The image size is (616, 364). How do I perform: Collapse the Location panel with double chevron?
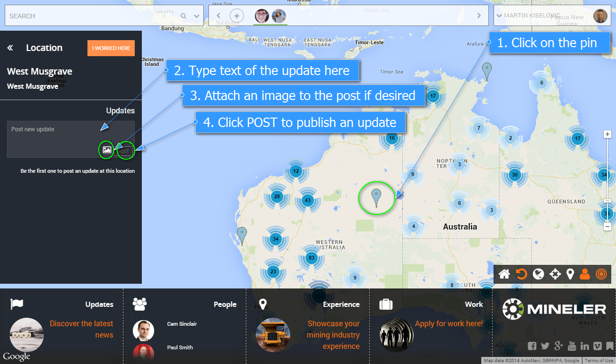pos(10,48)
